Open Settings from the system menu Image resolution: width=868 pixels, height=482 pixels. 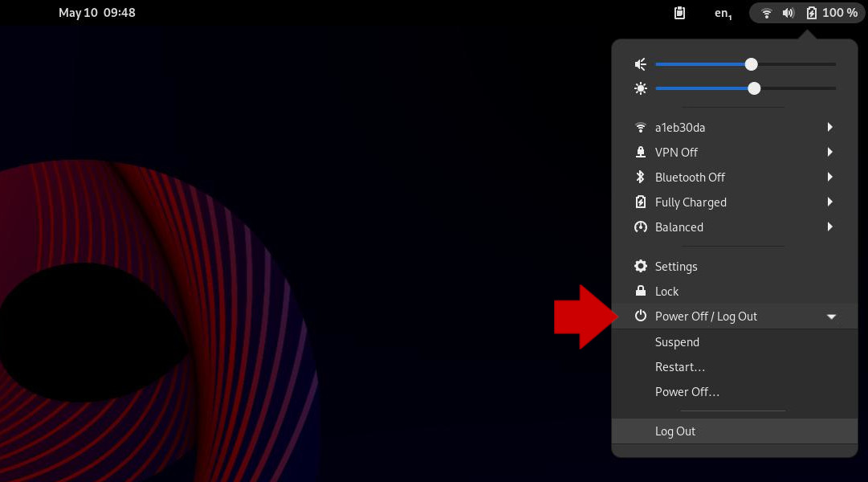[676, 266]
